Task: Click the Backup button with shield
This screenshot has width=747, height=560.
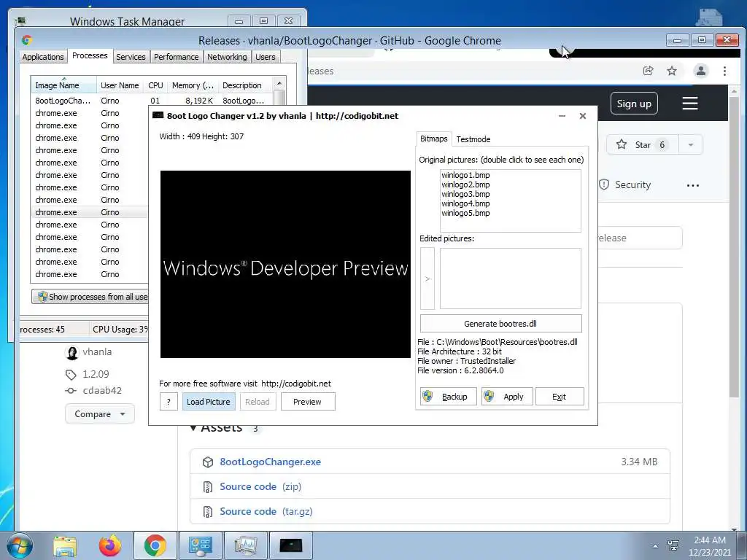Action: pos(449,397)
